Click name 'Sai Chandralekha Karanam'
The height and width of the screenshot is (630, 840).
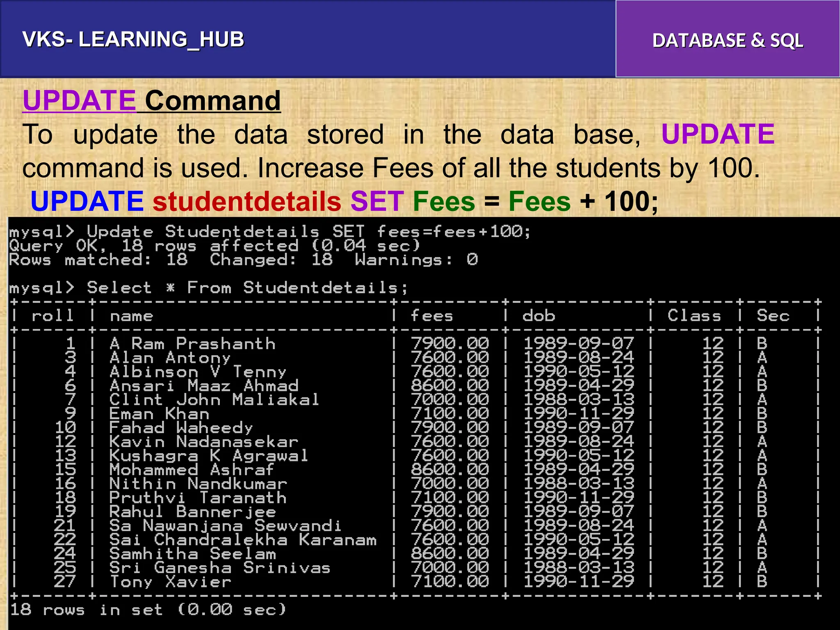click(243, 540)
